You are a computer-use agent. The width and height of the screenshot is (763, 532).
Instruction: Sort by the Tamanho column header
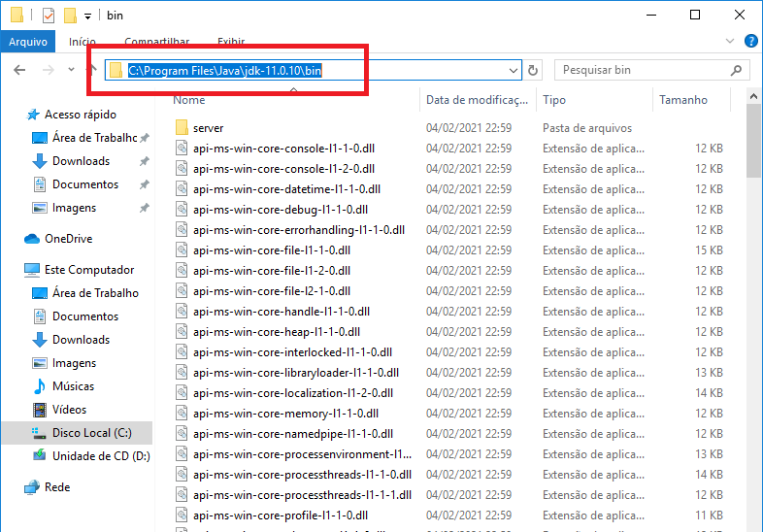coord(683,100)
